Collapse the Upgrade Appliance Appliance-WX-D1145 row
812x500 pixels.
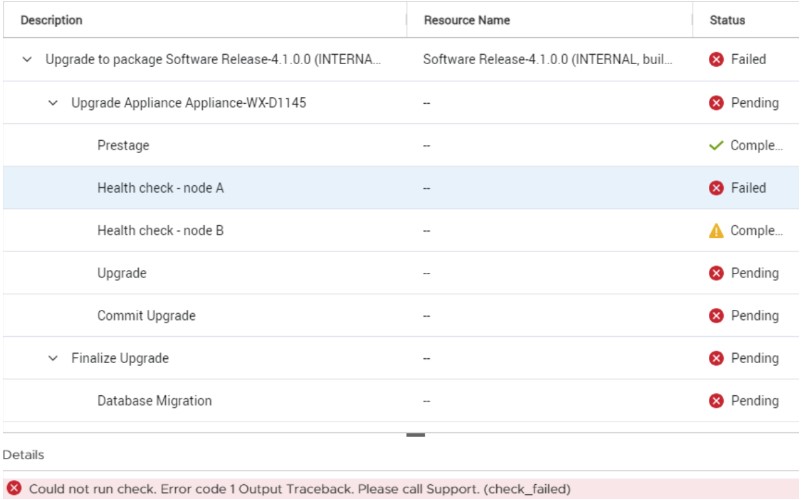tap(53, 103)
